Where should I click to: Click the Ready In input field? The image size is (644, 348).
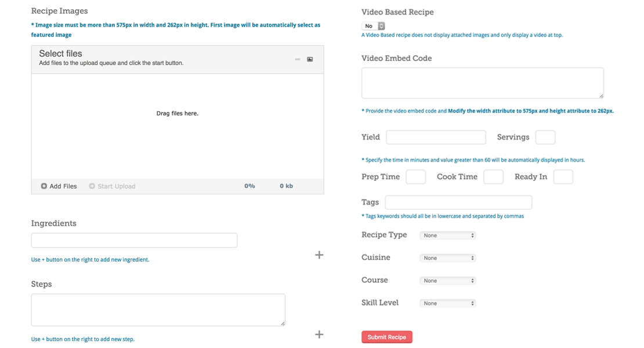[x=563, y=177]
